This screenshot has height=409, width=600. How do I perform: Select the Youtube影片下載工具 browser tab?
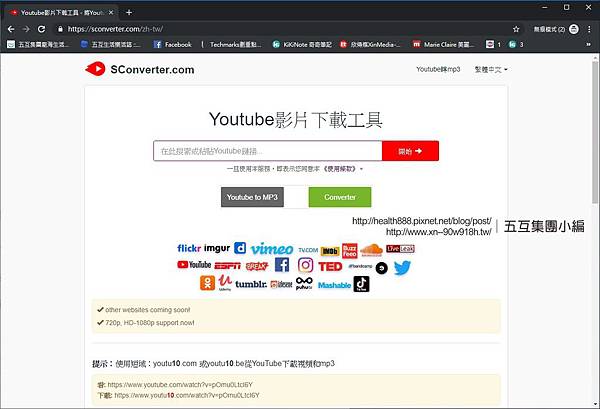(x=61, y=13)
